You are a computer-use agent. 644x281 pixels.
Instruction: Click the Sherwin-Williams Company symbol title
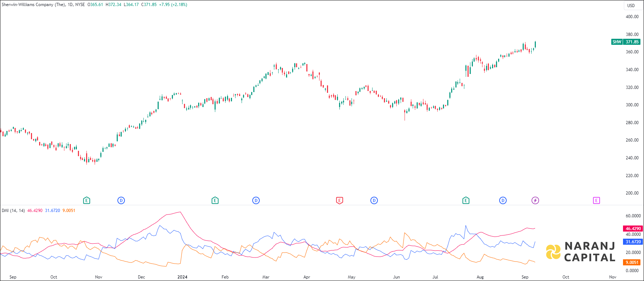point(33,5)
